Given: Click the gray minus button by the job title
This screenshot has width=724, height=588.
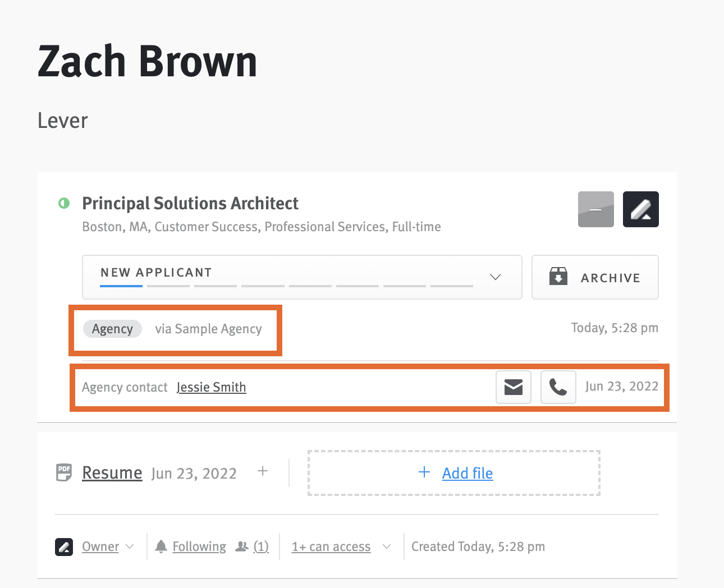Looking at the screenshot, I should (596, 209).
